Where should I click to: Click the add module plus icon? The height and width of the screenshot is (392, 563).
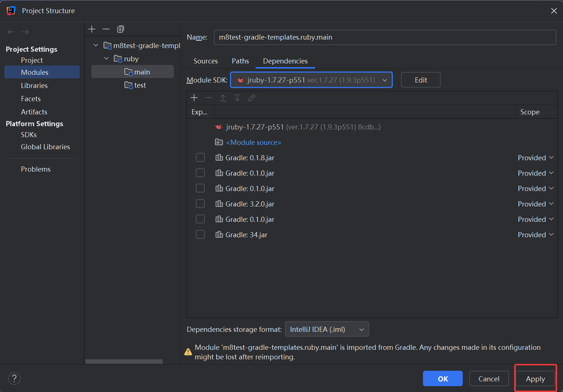(92, 29)
